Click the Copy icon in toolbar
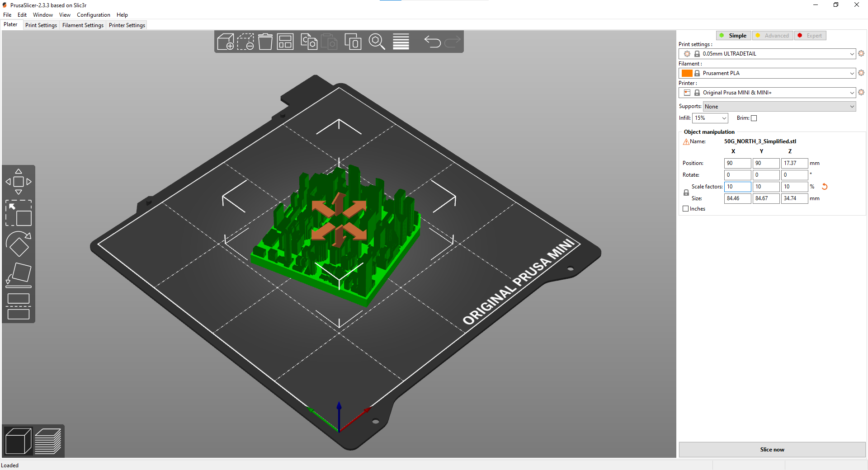The height and width of the screenshot is (470, 868). [309, 42]
